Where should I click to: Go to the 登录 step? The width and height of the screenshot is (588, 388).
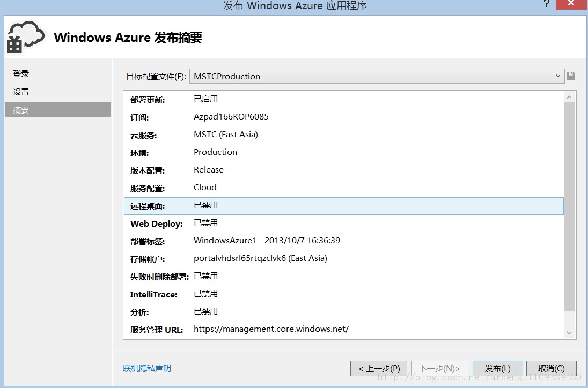pos(21,74)
